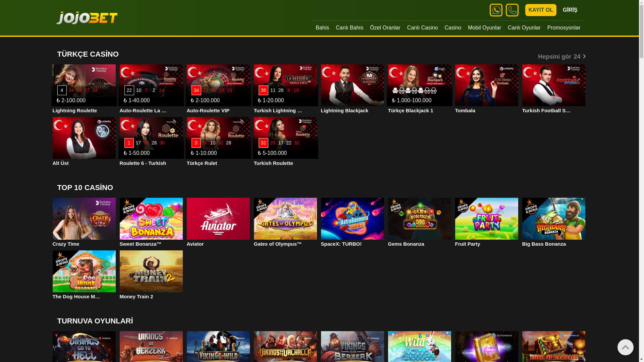Image resolution: width=644 pixels, height=362 pixels.
Task: Open Crazy Time game thumbnail
Action: tap(84, 219)
